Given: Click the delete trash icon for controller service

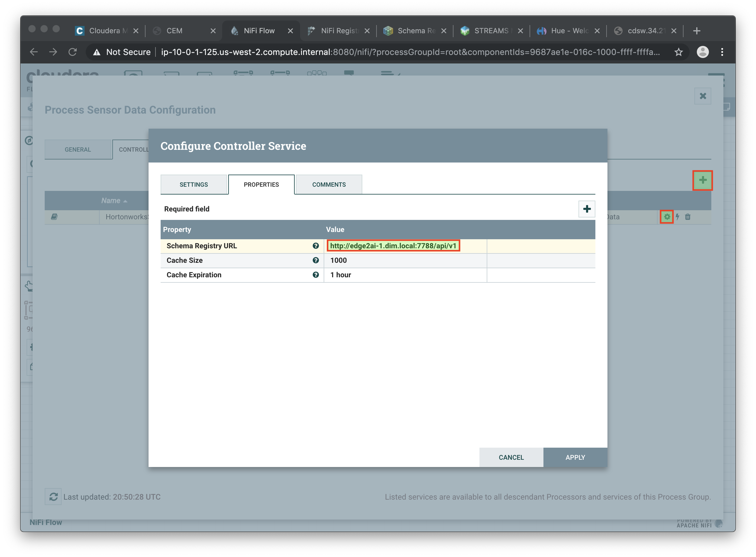Looking at the screenshot, I should pos(688,217).
